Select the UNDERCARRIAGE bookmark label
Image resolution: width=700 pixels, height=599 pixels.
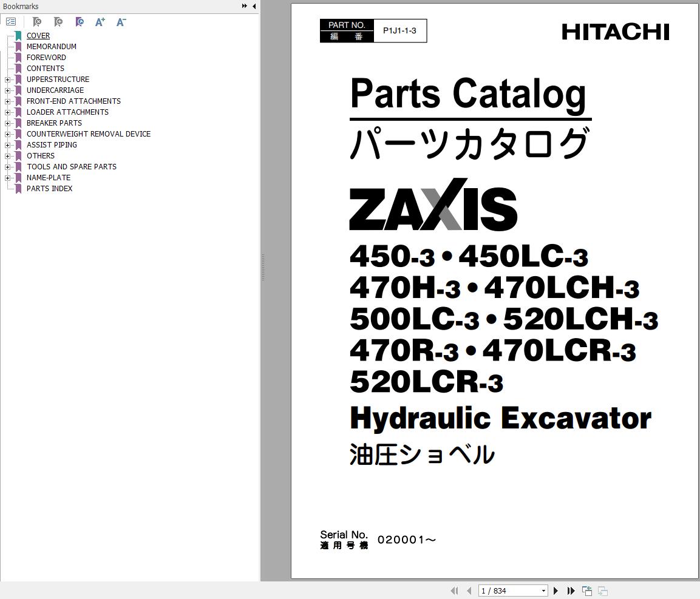click(55, 90)
